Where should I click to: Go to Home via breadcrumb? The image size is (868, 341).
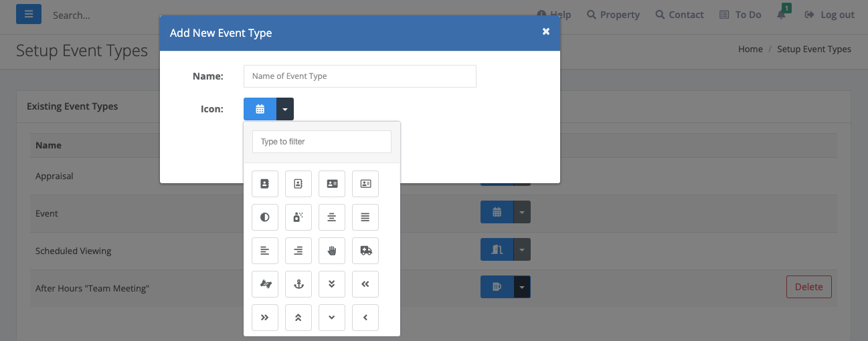pyautogui.click(x=750, y=49)
